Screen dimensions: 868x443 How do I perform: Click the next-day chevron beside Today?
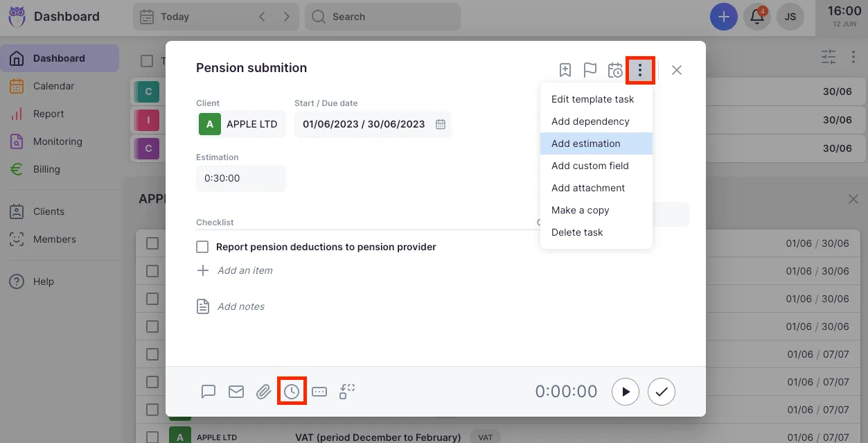[x=286, y=16]
